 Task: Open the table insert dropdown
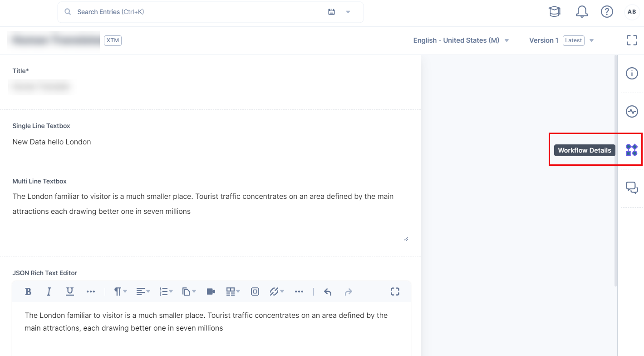point(233,292)
